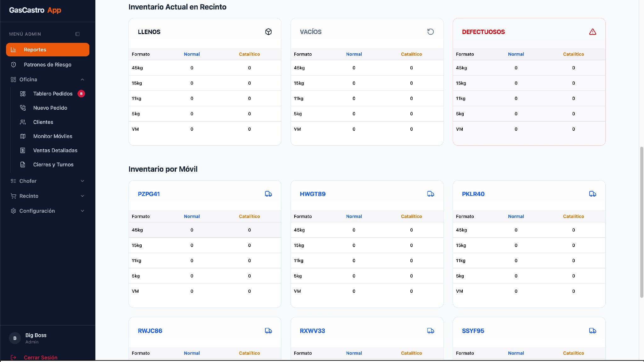Open the Reportes menu item

pyautogui.click(x=48, y=50)
